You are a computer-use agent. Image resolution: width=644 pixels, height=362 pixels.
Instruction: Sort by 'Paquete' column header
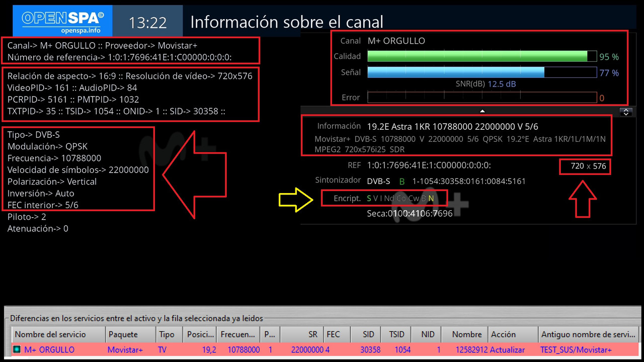(130, 334)
